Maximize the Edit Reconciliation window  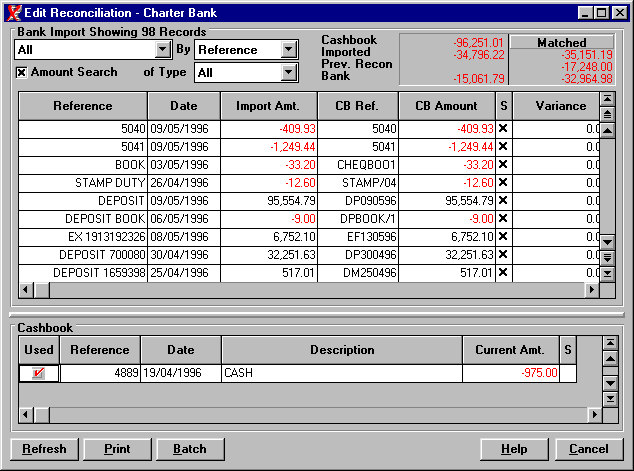601,13
